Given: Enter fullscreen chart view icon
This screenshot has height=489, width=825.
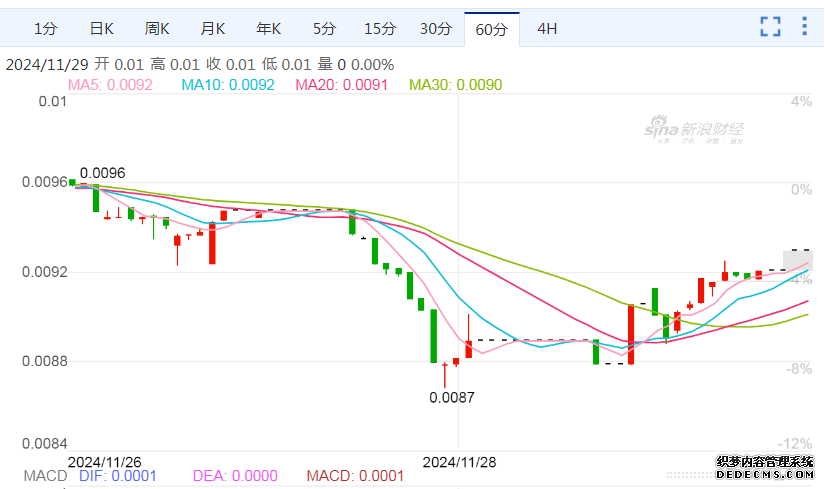Looking at the screenshot, I should tap(770, 26).
